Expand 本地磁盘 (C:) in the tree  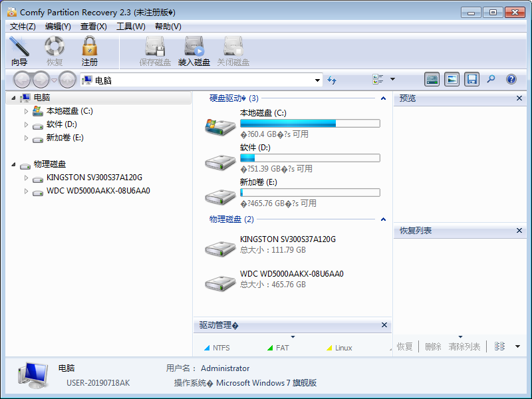pyautogui.click(x=26, y=111)
